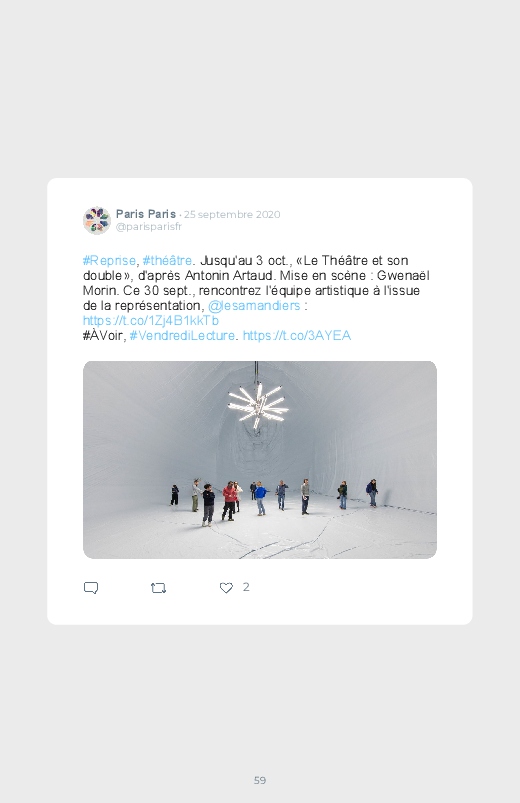Open the @lesamandiers mention
Screen dimensions: 520x803
click(x=254, y=306)
